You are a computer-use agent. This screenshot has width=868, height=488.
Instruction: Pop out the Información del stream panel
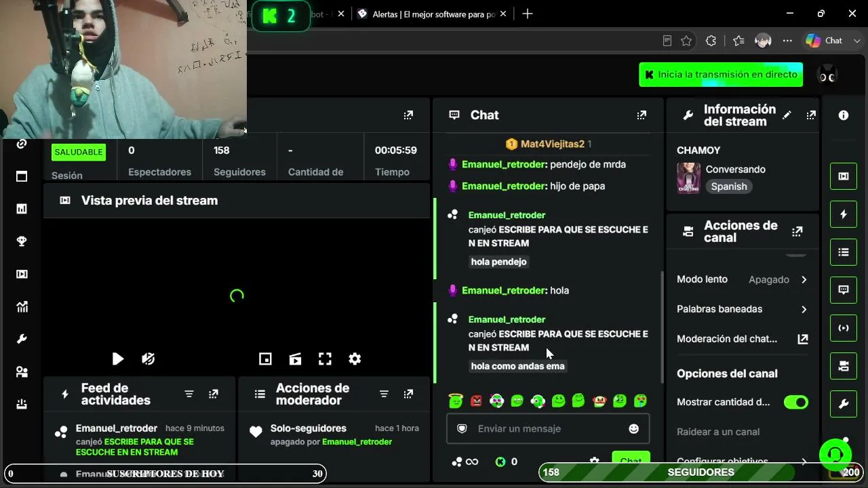click(x=811, y=115)
